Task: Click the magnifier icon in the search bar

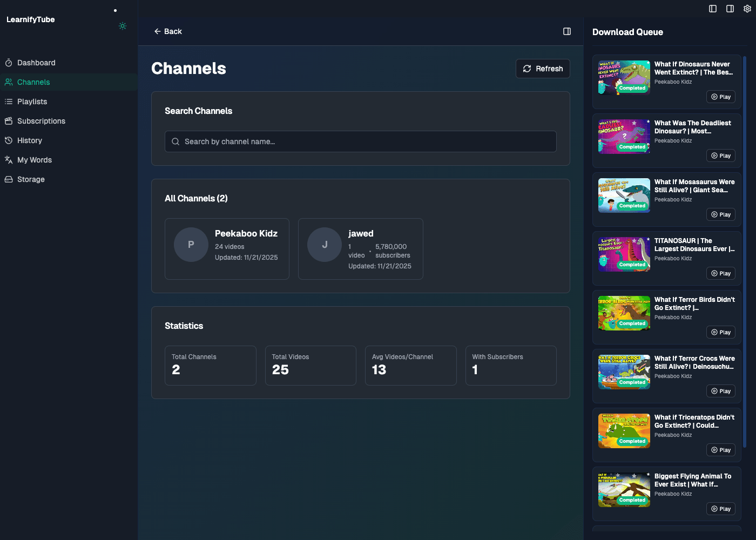Action: tap(175, 141)
